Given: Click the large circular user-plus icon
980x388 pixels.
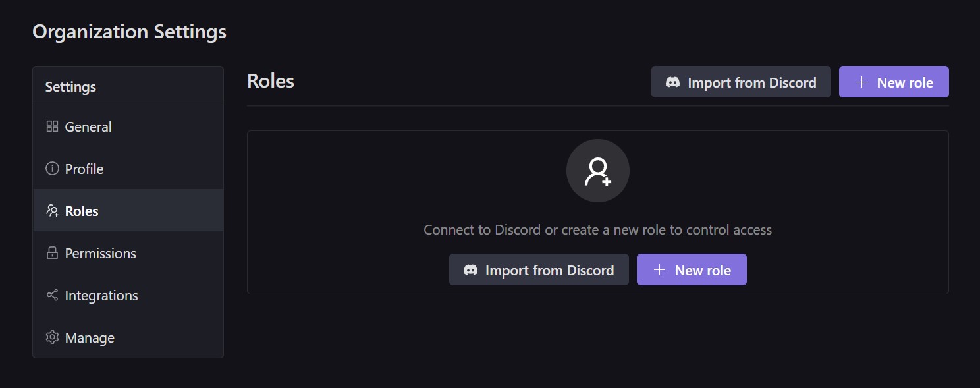Looking at the screenshot, I should [x=597, y=171].
